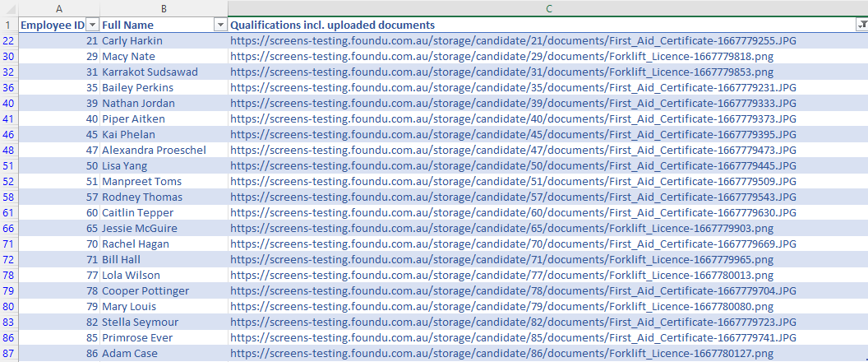Open Macy Nate's Forklift Licence link
Screen dimensions: 868x362
point(501,56)
